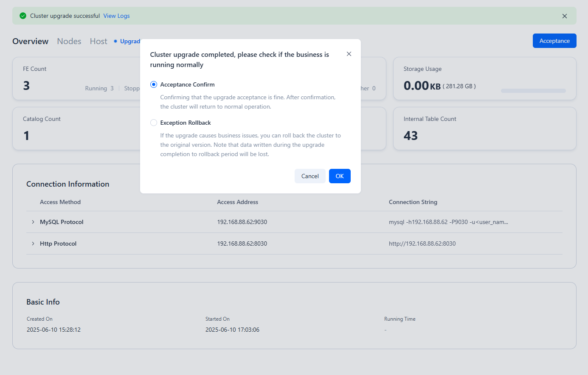The width and height of the screenshot is (588, 375).
Task: Close the upgrade success banner
Action: click(x=564, y=16)
